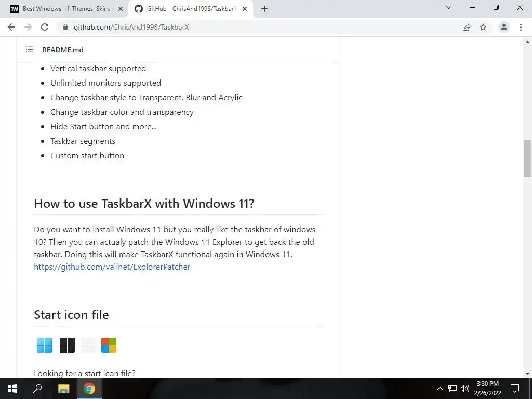Click scrollbar down arrow
The height and width of the screenshot is (399, 532).
coord(527,374)
